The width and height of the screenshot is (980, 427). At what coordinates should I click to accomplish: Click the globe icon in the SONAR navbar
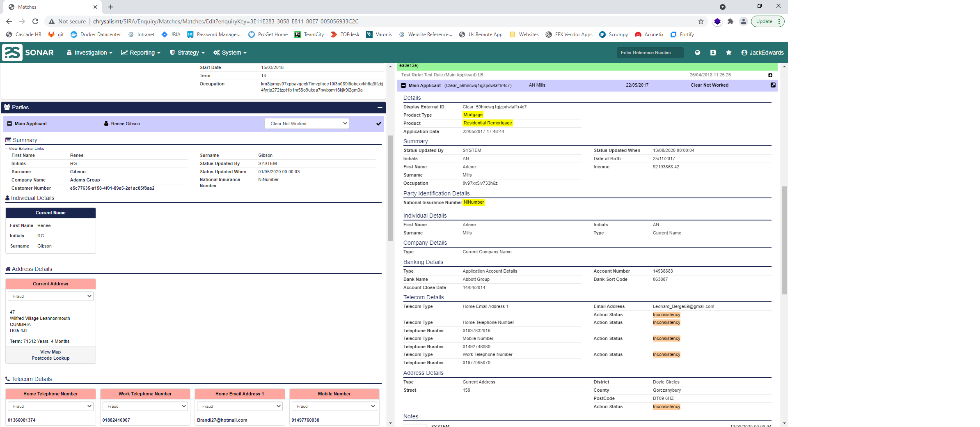click(697, 53)
